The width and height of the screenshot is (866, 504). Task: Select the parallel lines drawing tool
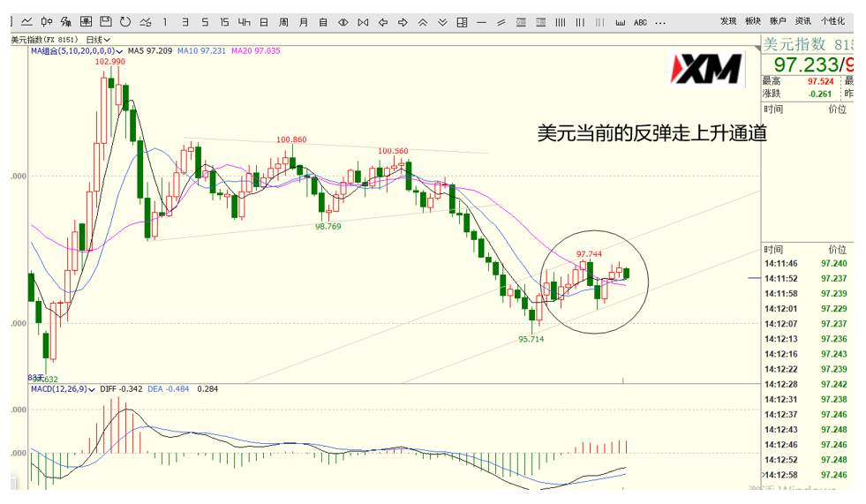tap(501, 22)
